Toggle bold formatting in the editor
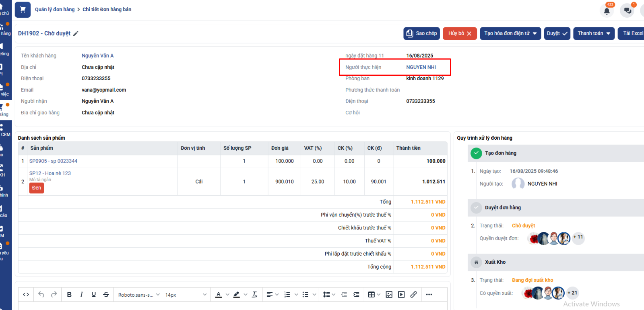Image resolution: width=644 pixels, height=310 pixels. coord(69,295)
